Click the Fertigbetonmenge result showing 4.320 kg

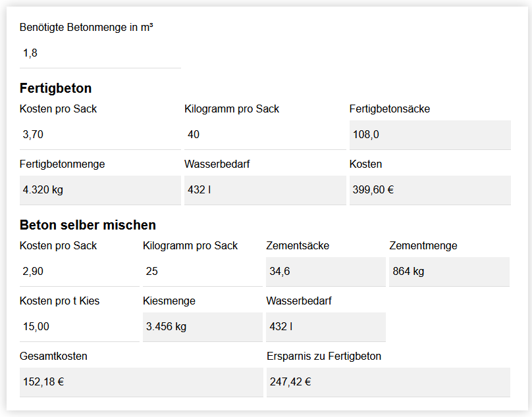pos(100,190)
